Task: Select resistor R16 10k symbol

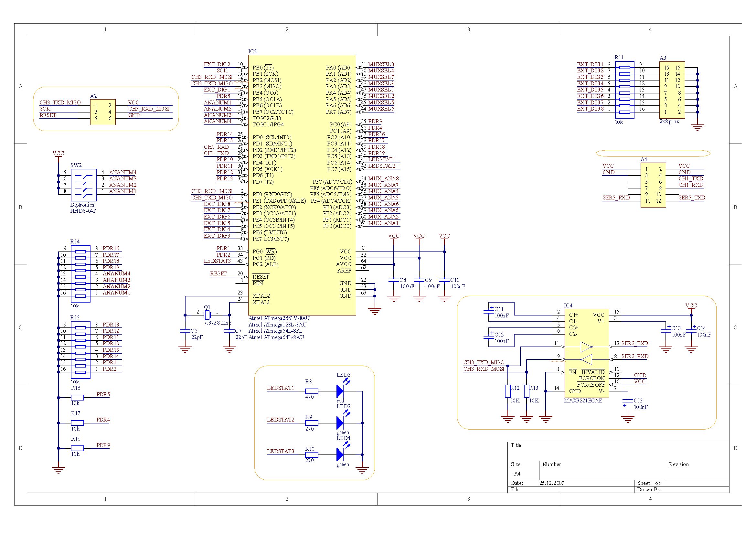Action: [x=77, y=397]
